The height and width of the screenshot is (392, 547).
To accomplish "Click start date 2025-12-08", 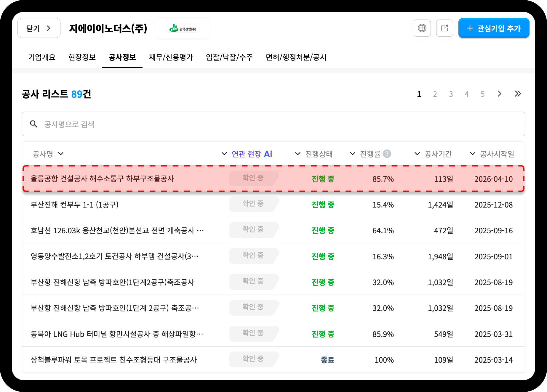I will pos(494,205).
